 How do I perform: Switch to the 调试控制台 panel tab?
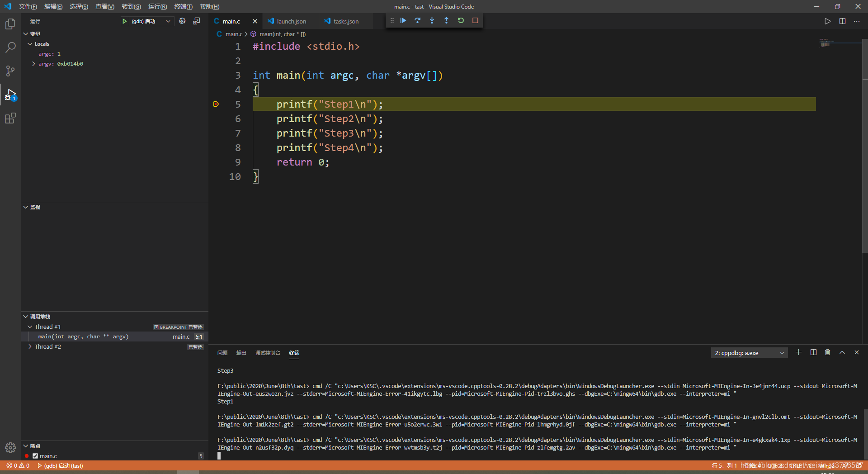click(x=268, y=353)
